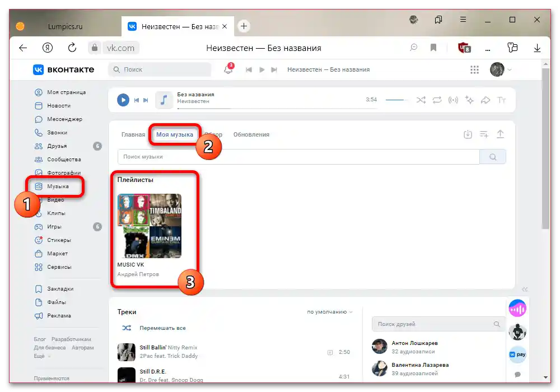Image resolution: width=560 pixels, height=392 pixels.
Task: Click the browser bookmark icon
Action: [x=433, y=48]
